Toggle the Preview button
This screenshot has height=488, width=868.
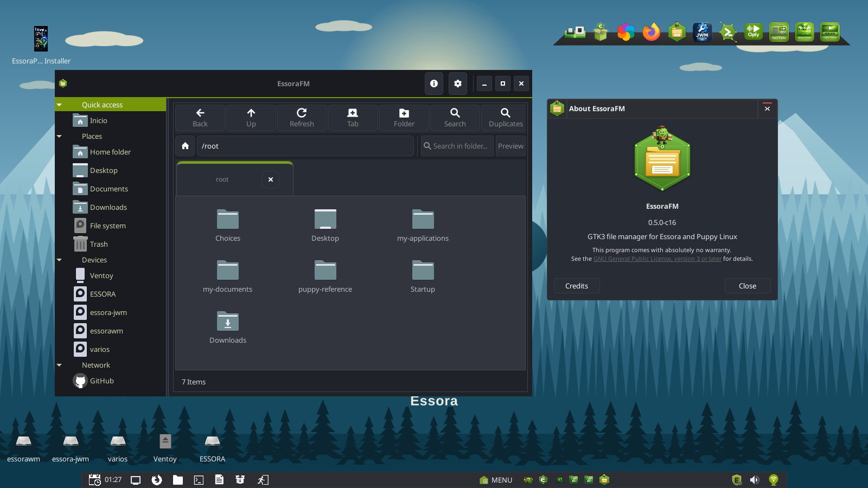click(510, 146)
